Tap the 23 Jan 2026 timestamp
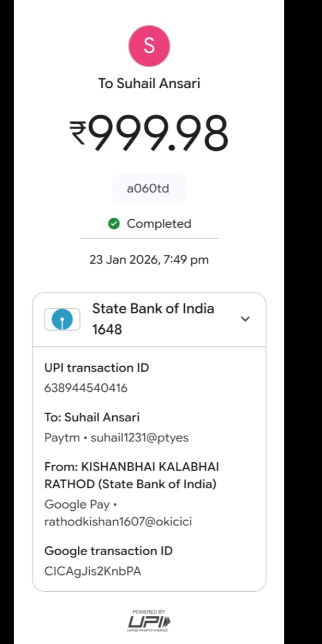322x644 pixels. 149,260
